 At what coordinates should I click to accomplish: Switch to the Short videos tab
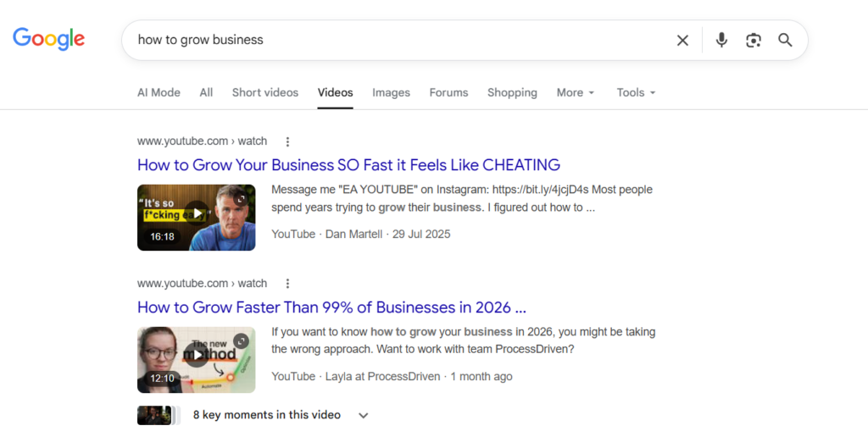point(265,92)
